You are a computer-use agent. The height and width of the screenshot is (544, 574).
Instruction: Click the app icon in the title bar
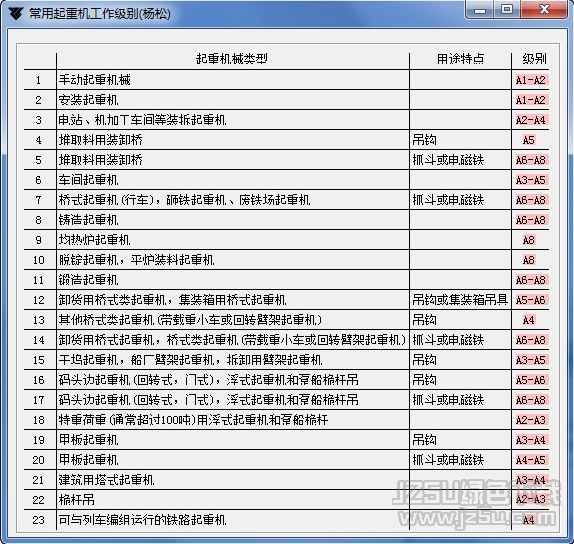coord(16,14)
